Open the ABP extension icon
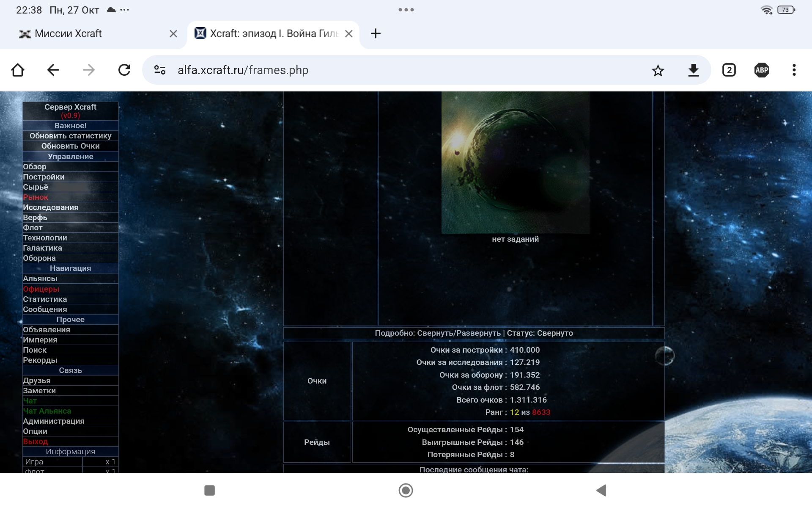The width and height of the screenshot is (812, 508). click(x=761, y=70)
